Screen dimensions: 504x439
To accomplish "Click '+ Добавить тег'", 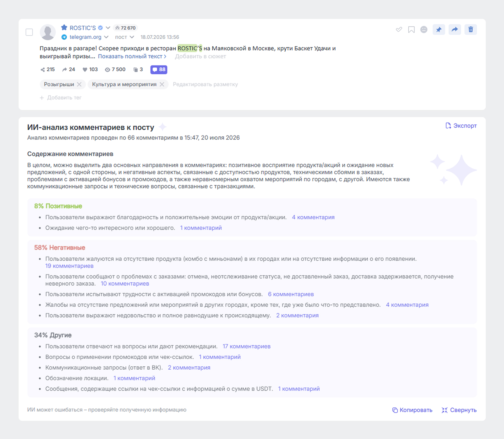I will (60, 98).
